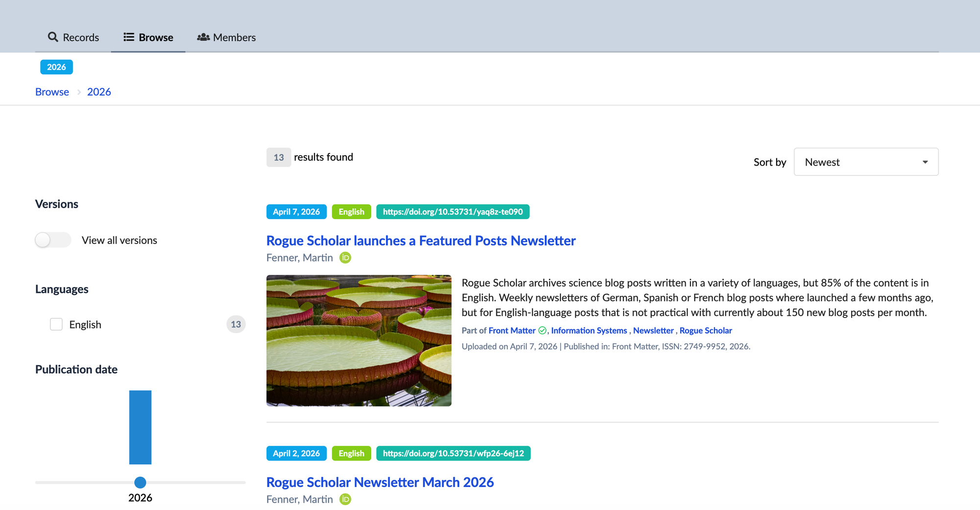980x510 pixels.
Task: Open ORCID icon for Newsletter March 2026 author
Action: (345, 499)
